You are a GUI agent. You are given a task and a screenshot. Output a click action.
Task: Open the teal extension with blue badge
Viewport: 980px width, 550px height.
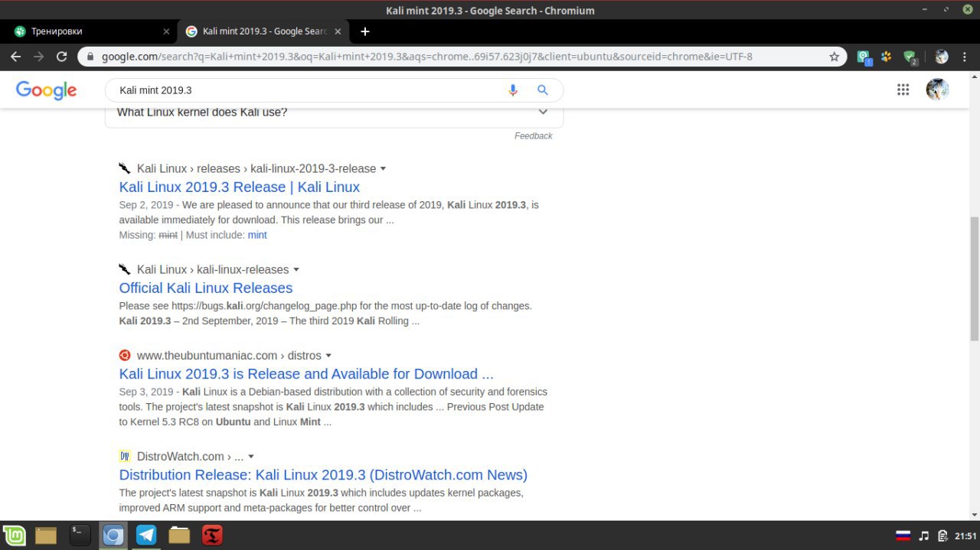(x=864, y=57)
